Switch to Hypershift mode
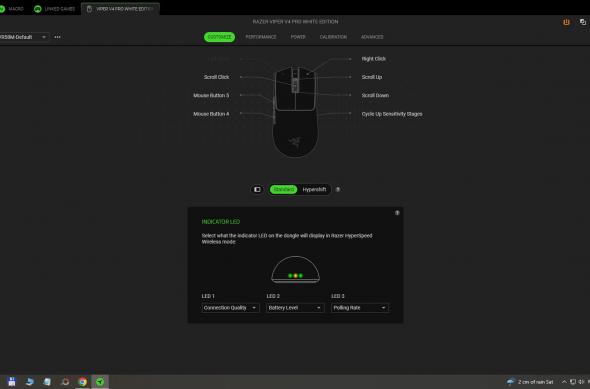This screenshot has width=590, height=389. tap(314, 190)
